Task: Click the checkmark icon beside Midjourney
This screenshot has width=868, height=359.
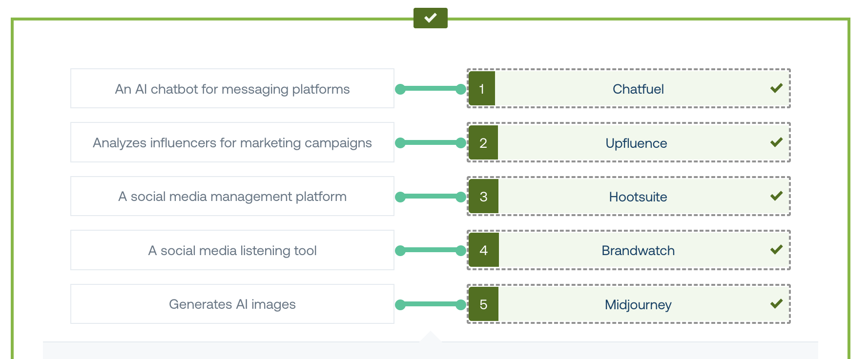Action: click(x=776, y=304)
